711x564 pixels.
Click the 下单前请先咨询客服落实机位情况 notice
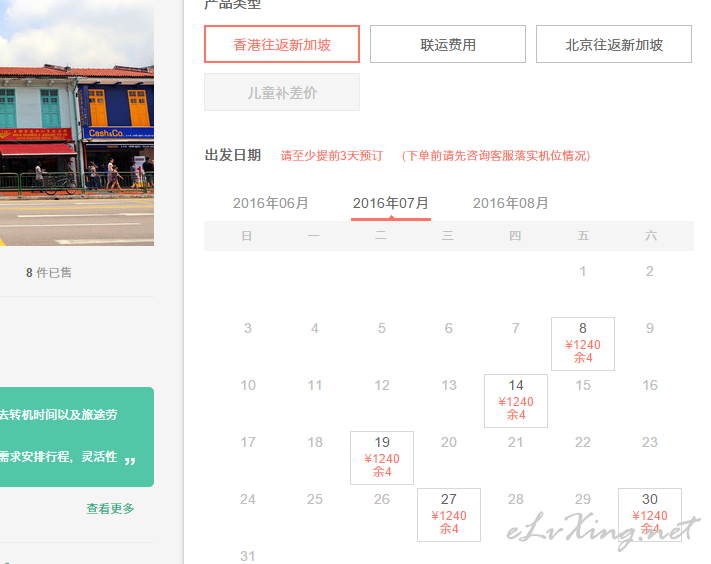tap(496, 156)
